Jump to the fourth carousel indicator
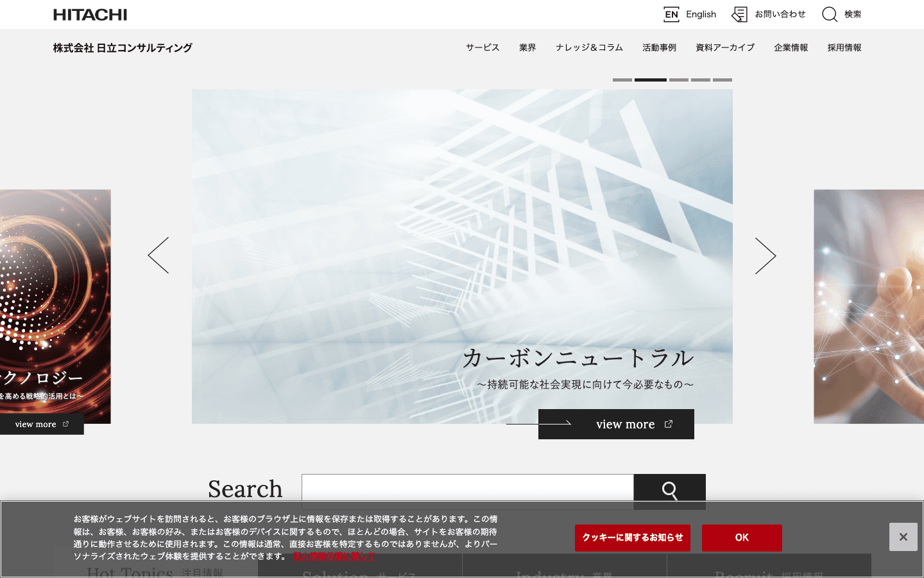Image resolution: width=924 pixels, height=578 pixels. (701, 80)
